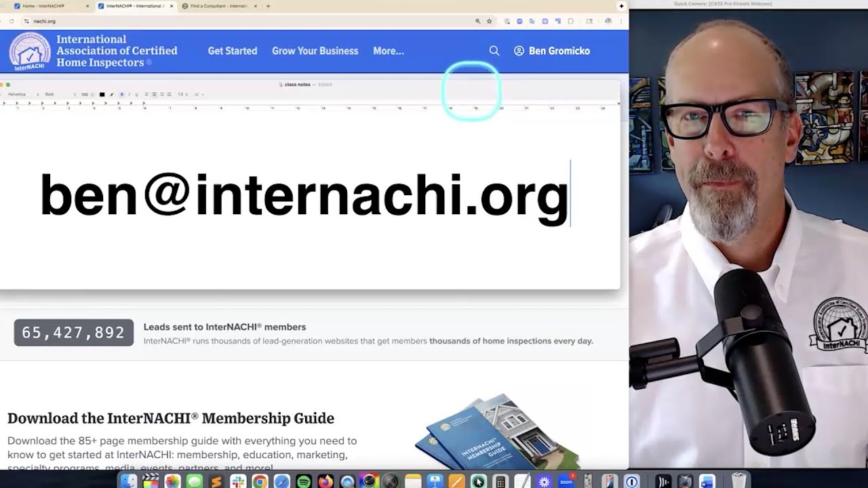
Task: Open Sublime Text from the Dock
Action: point(216,481)
